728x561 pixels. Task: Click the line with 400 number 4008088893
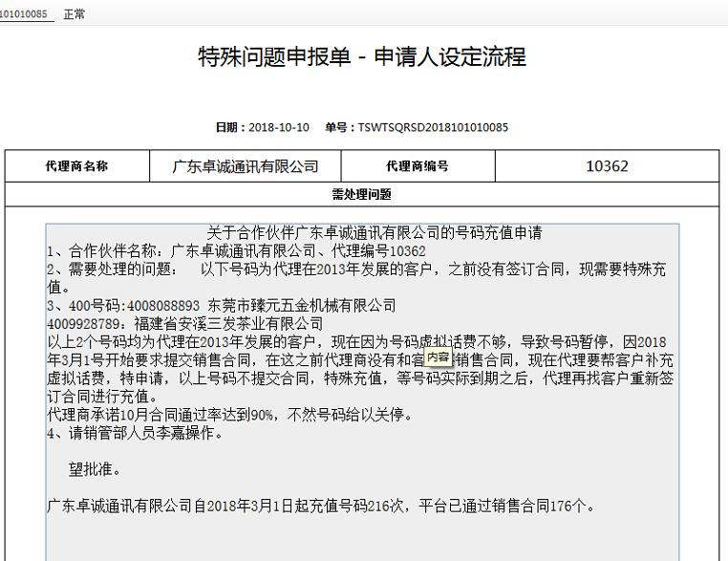(222, 306)
